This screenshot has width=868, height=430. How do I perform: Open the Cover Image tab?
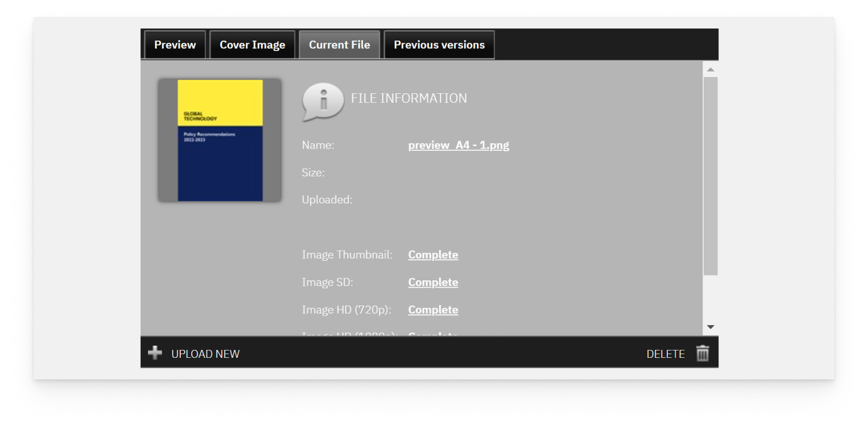252,45
